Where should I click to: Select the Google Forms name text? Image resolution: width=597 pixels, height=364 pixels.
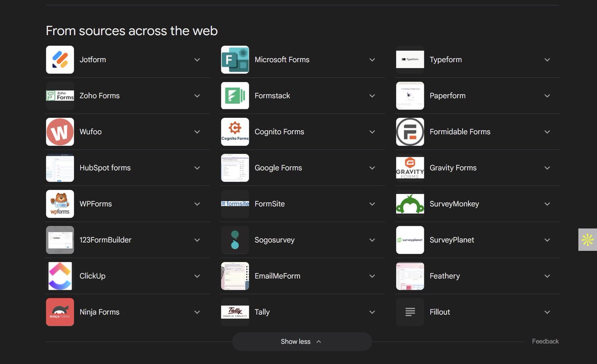(278, 168)
